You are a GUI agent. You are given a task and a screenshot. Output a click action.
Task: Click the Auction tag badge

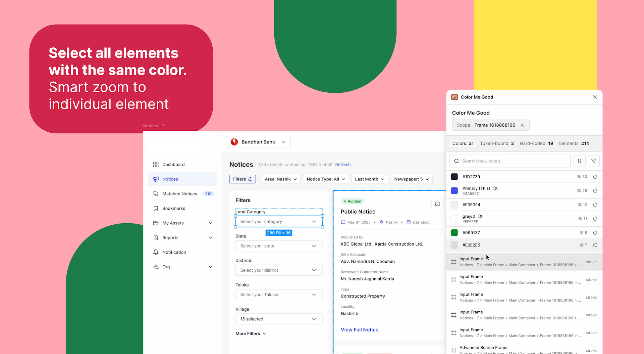tap(352, 201)
